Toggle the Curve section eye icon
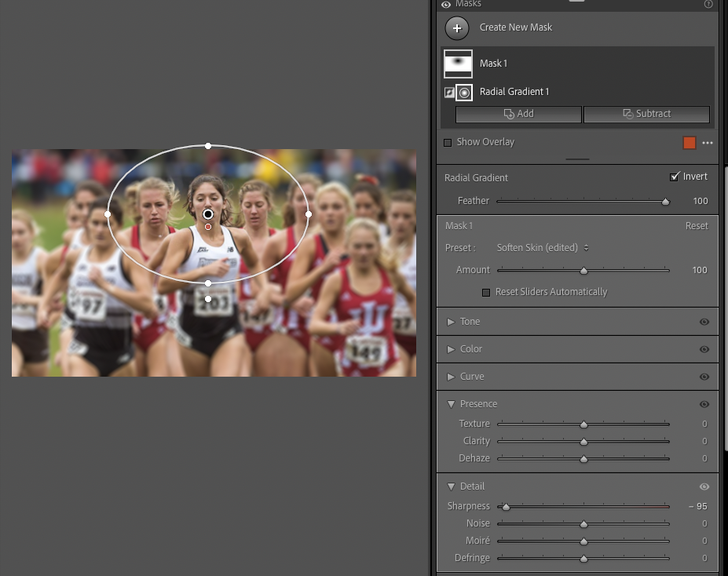Image resolution: width=728 pixels, height=576 pixels. coord(704,377)
